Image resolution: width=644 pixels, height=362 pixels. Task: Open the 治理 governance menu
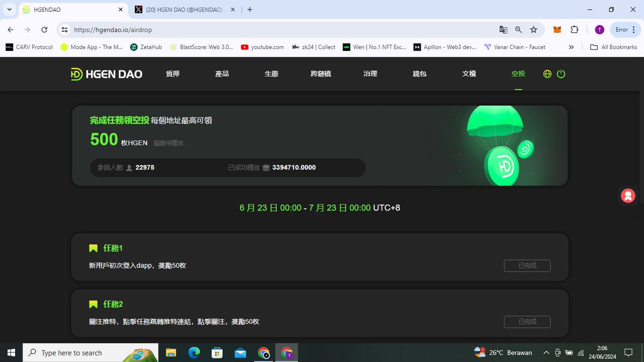pos(370,74)
